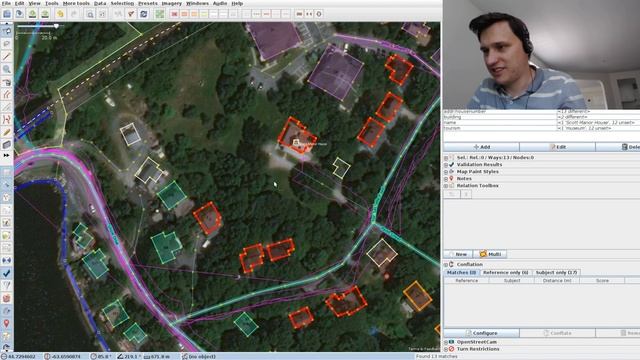
Task: Click the magnifier Search objects toolbar icon
Action: point(89,14)
